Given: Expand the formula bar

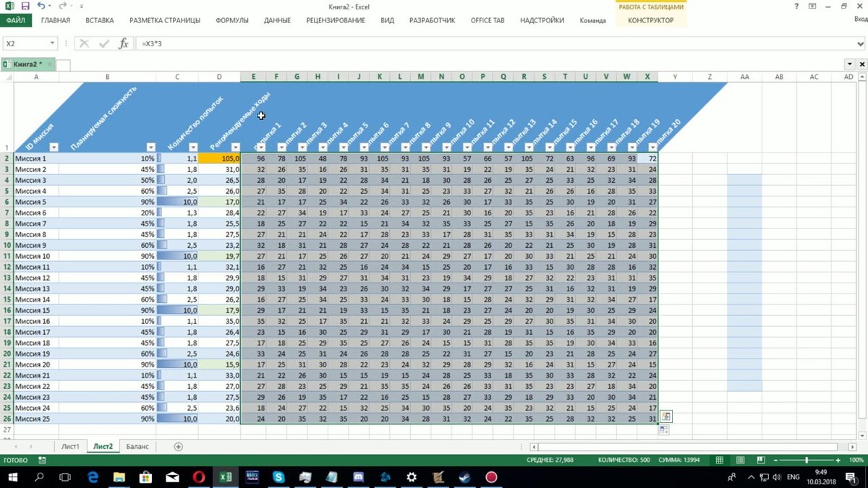Looking at the screenshot, I should (860, 44).
